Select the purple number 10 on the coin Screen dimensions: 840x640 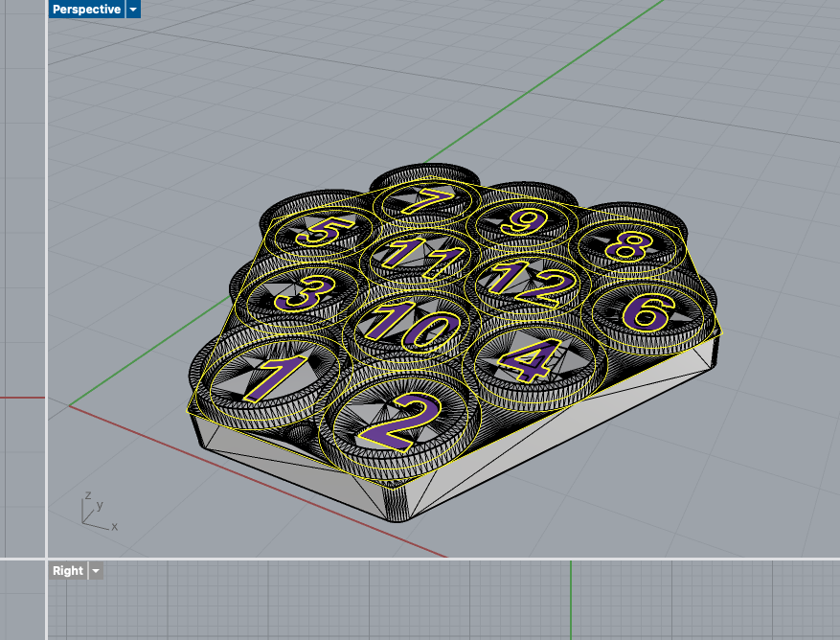pos(410,326)
